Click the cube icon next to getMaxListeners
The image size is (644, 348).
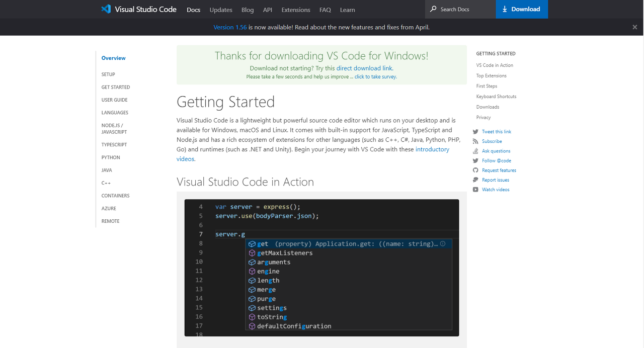[253, 253]
